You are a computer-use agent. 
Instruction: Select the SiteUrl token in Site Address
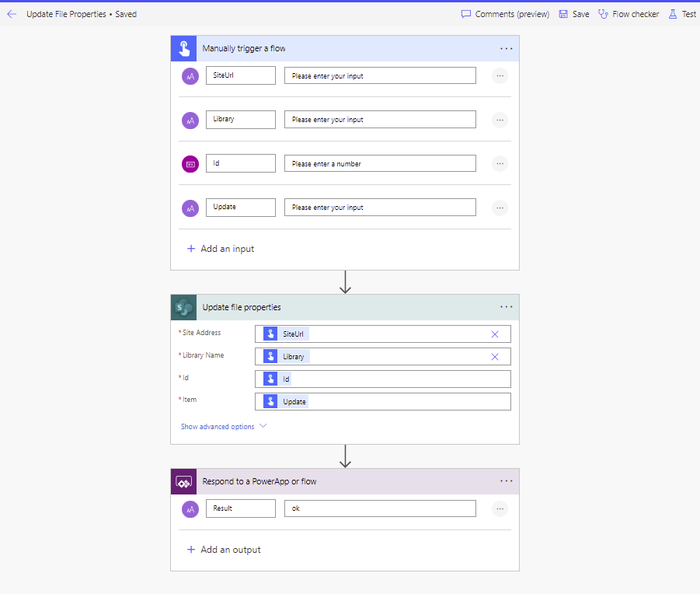point(286,334)
